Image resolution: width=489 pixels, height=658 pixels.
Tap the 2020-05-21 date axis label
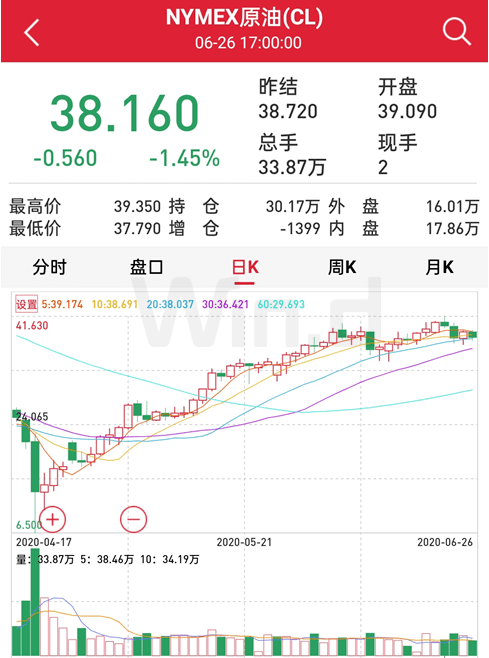(244, 542)
